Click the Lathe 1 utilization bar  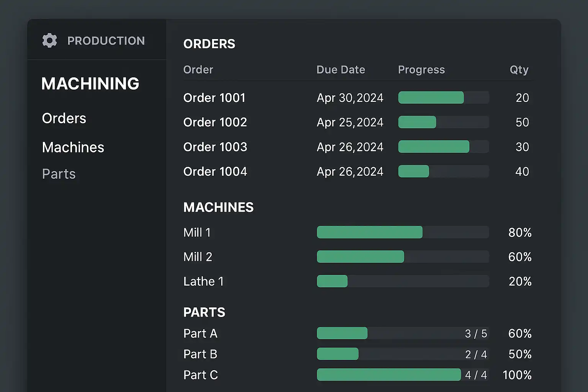point(403,281)
